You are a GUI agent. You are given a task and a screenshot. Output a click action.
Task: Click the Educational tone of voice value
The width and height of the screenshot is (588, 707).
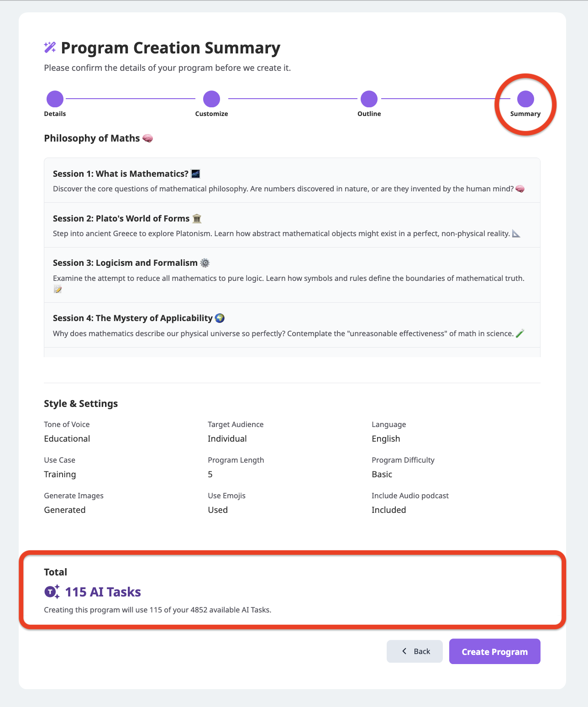coord(67,438)
